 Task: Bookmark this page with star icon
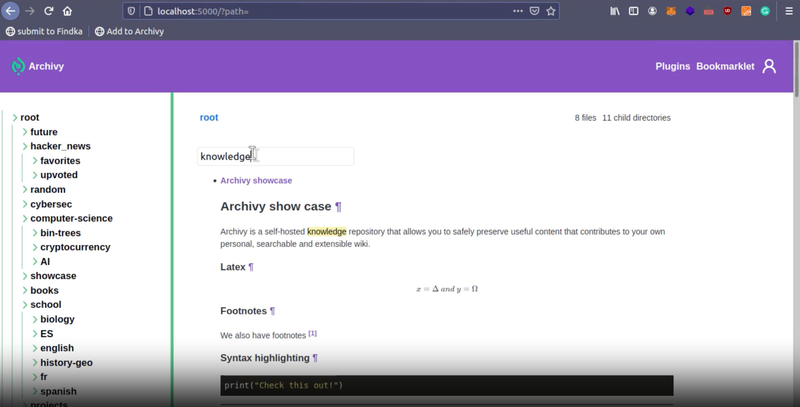point(551,11)
